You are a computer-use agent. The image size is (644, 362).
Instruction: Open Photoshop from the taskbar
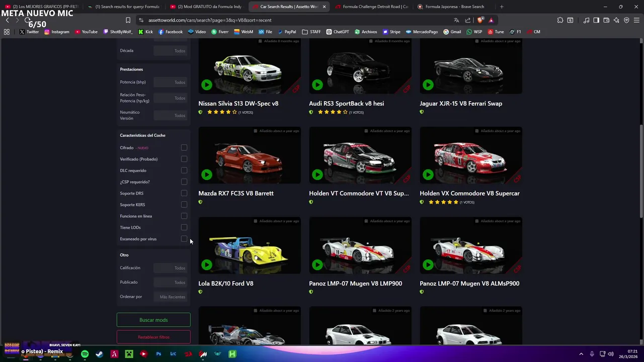tap(158, 354)
